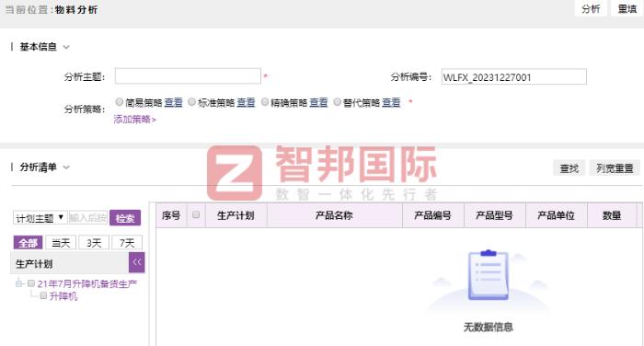Image resolution: width=644 pixels, height=346 pixels.
Task: Select the 简易策略 radio button
Action: click(119, 102)
